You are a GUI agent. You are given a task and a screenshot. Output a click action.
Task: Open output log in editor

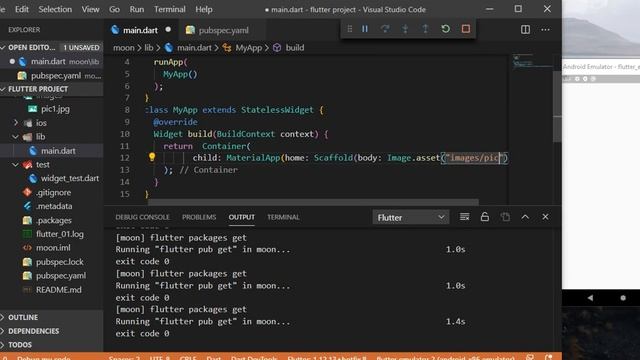(x=505, y=217)
